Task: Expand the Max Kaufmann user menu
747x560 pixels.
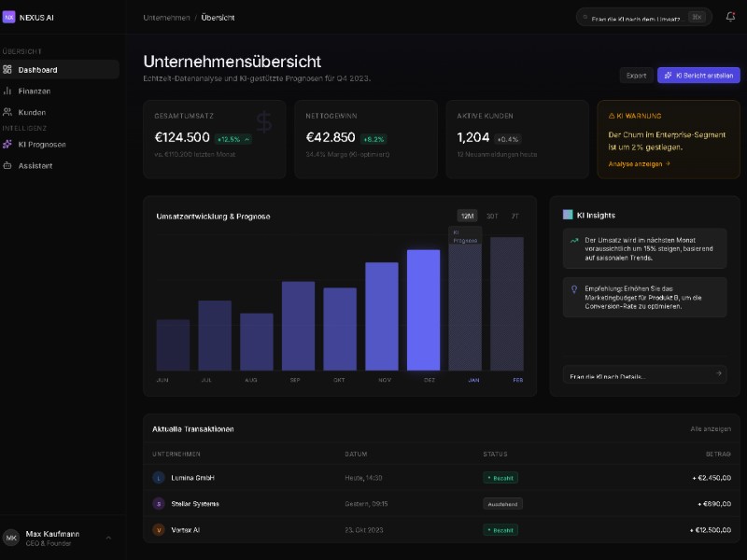Action: pyautogui.click(x=108, y=538)
